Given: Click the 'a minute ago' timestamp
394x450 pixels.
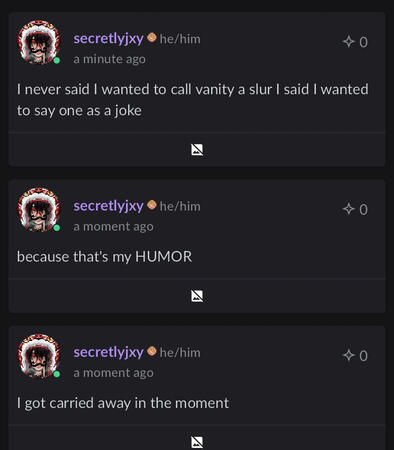Looking at the screenshot, I should pyautogui.click(x=109, y=59).
